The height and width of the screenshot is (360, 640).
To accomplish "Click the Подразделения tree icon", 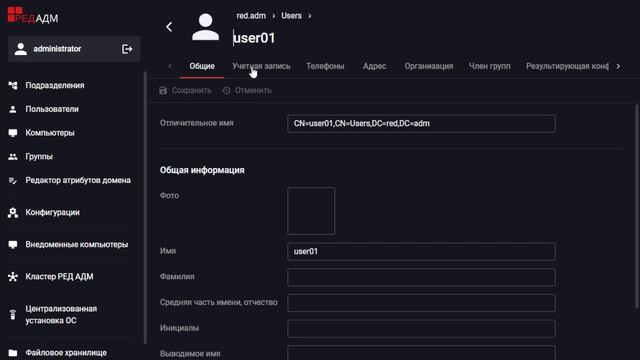I will pyautogui.click(x=13, y=85).
